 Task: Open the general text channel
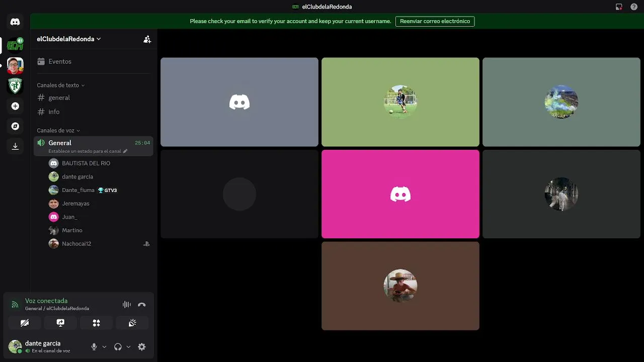coord(94,98)
